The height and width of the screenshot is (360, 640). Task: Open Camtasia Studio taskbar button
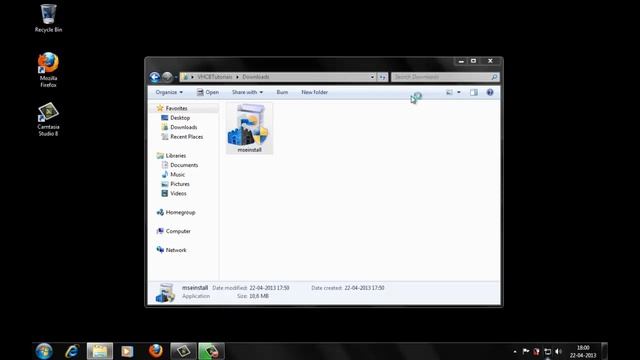183,351
